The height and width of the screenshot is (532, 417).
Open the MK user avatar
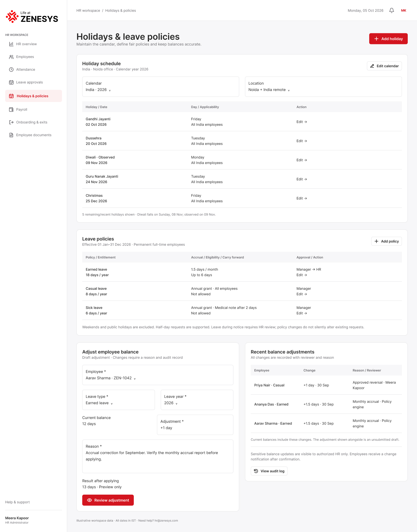(404, 10)
